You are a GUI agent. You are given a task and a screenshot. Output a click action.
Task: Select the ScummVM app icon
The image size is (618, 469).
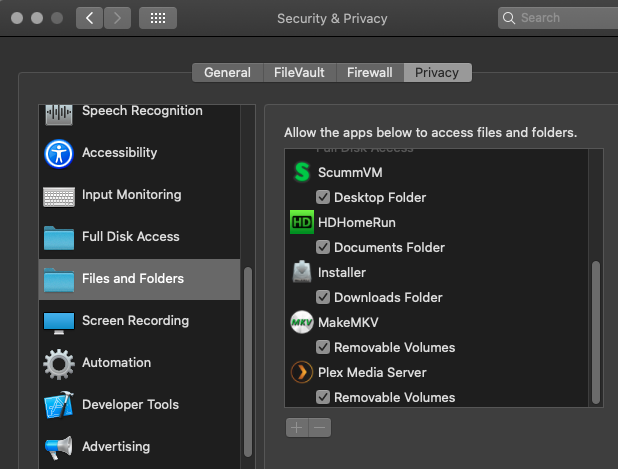tap(302, 172)
